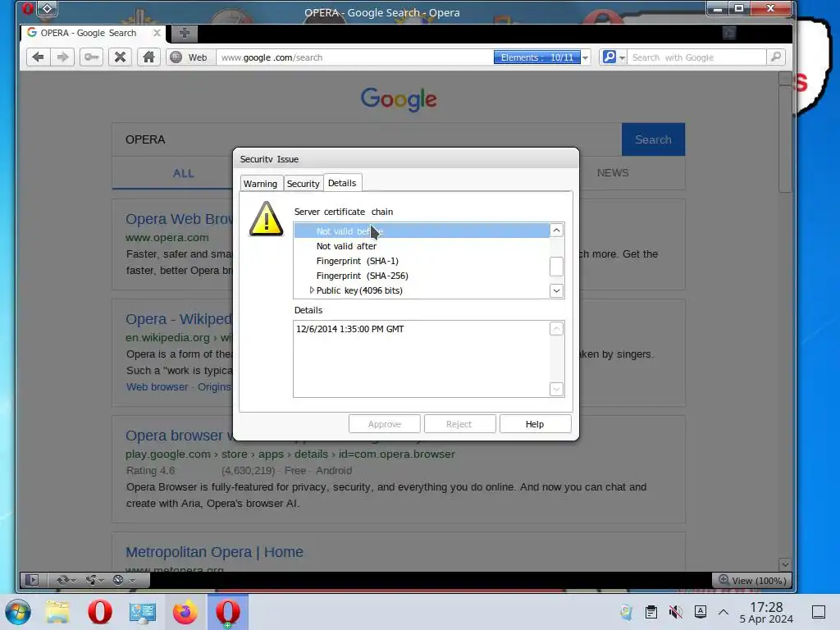Open the Firefox taskbar icon

click(x=185, y=612)
